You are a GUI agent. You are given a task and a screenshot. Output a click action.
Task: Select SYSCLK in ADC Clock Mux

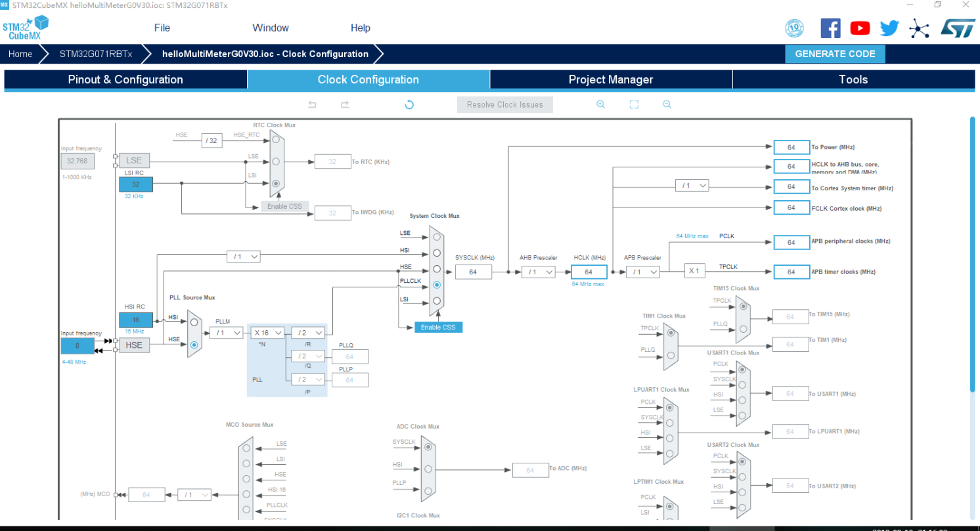tap(428, 447)
